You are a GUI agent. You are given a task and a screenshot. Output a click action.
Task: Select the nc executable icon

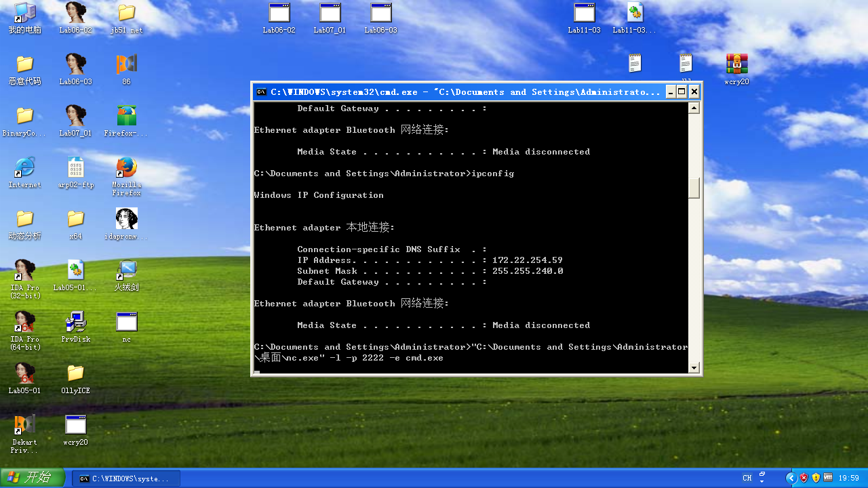point(126,327)
